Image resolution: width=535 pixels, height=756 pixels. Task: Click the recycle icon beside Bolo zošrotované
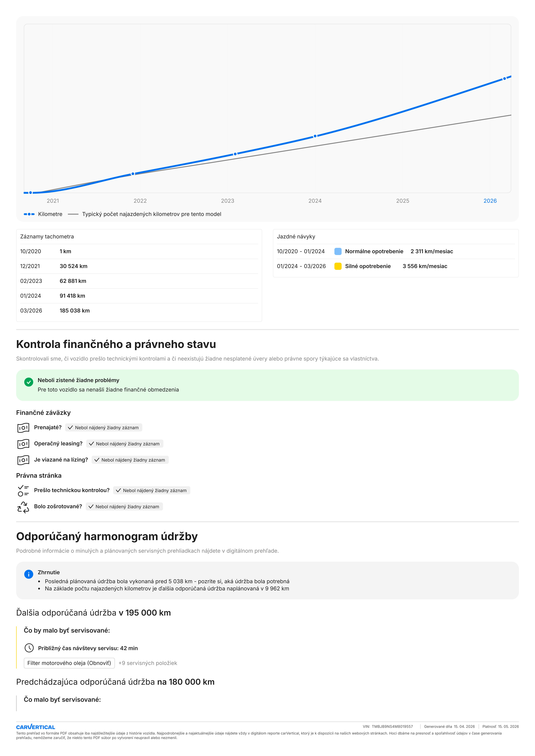tap(23, 507)
